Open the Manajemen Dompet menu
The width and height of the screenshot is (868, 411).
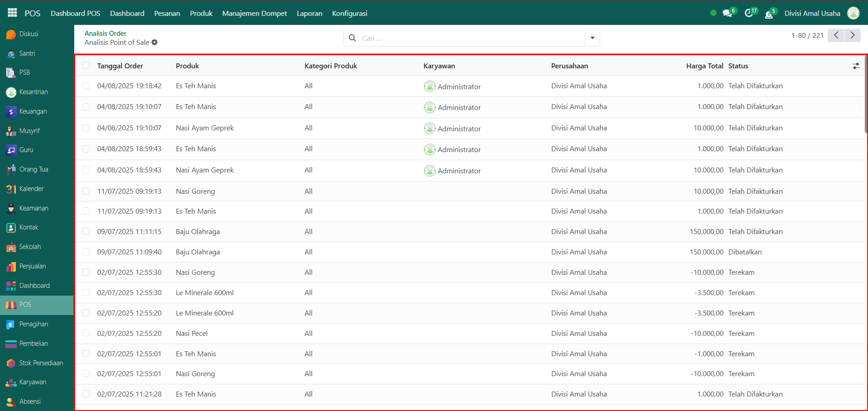click(x=254, y=14)
